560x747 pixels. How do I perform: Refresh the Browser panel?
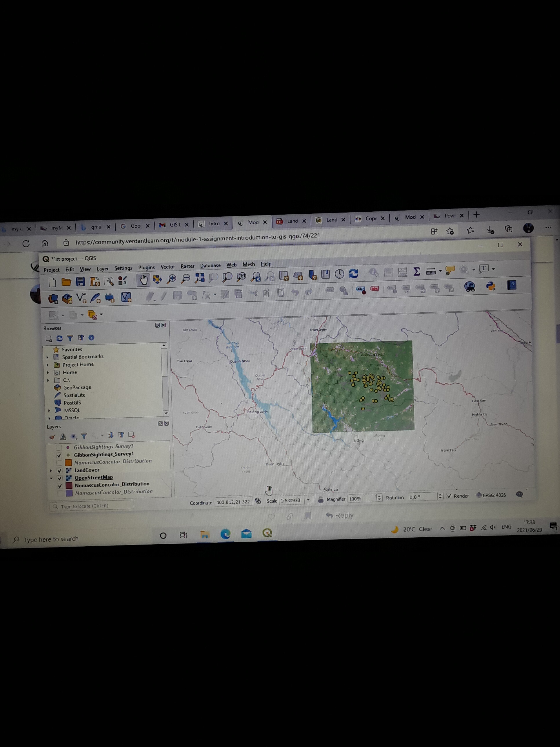[59, 338]
